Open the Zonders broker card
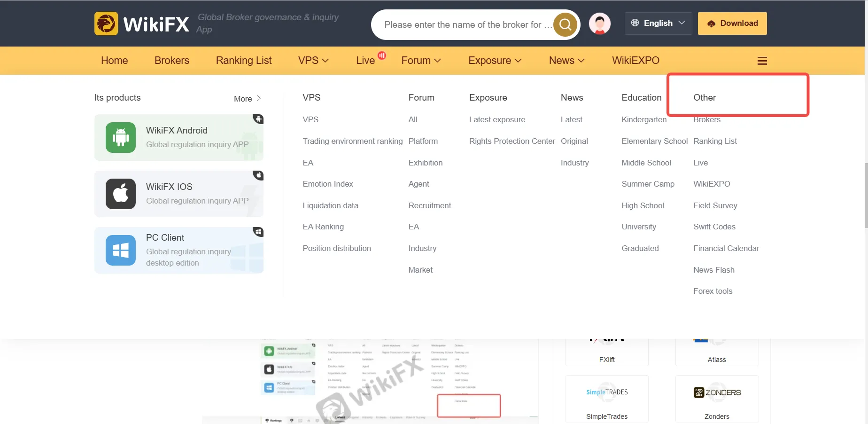Viewport: 868px width, 424px height. (717, 399)
